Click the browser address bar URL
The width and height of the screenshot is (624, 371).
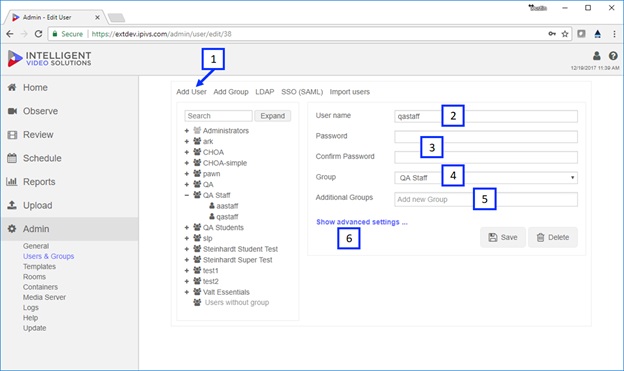coord(162,34)
